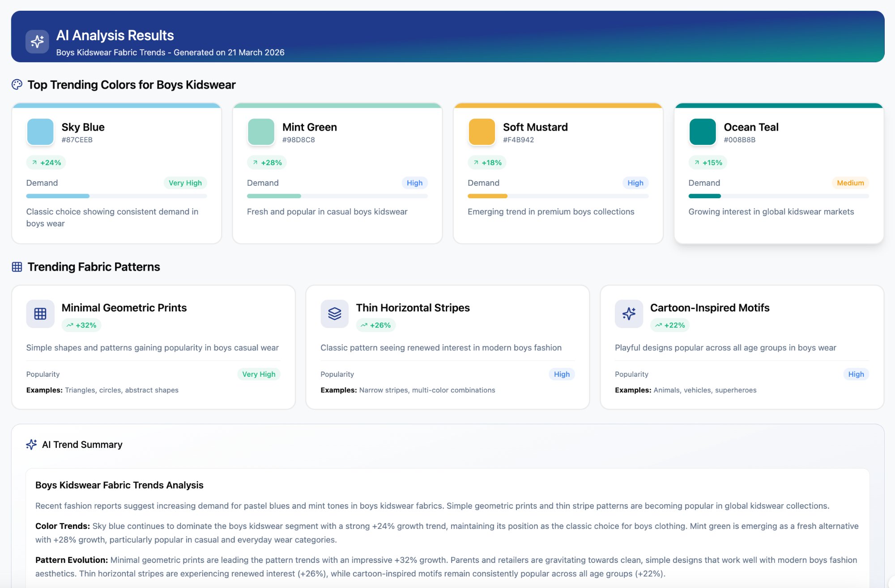The width and height of the screenshot is (895, 588).
Task: Click the sparkle icon in AI Analysis header
Action: click(37, 42)
